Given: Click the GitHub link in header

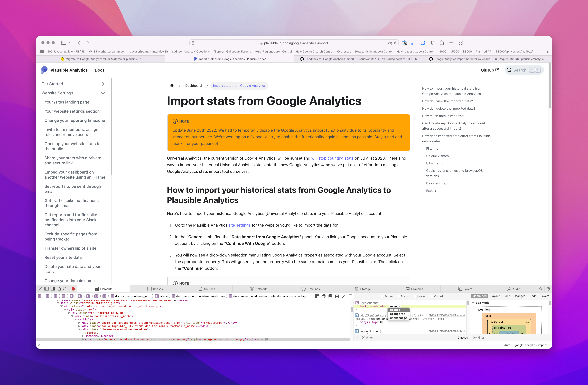Looking at the screenshot, I should point(489,70).
